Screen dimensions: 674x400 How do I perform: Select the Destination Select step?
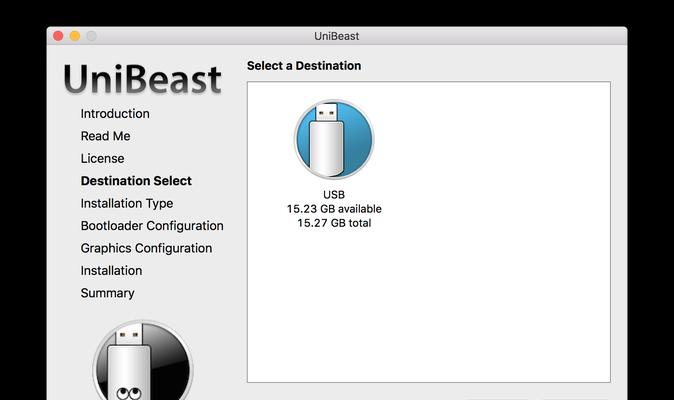(136, 181)
